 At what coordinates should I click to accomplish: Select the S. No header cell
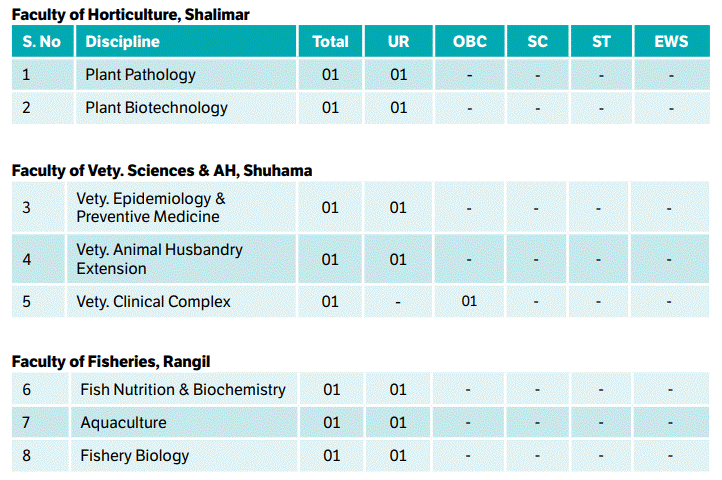pyautogui.click(x=42, y=41)
